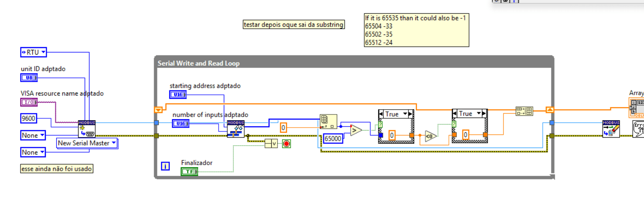Select the left shift register with down arrow
This screenshot has width=644, height=197.
[x=158, y=110]
